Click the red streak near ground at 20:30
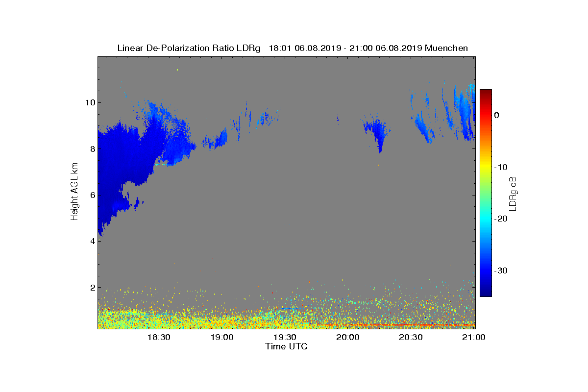Screen dimensions: 588x392 pos(397,325)
